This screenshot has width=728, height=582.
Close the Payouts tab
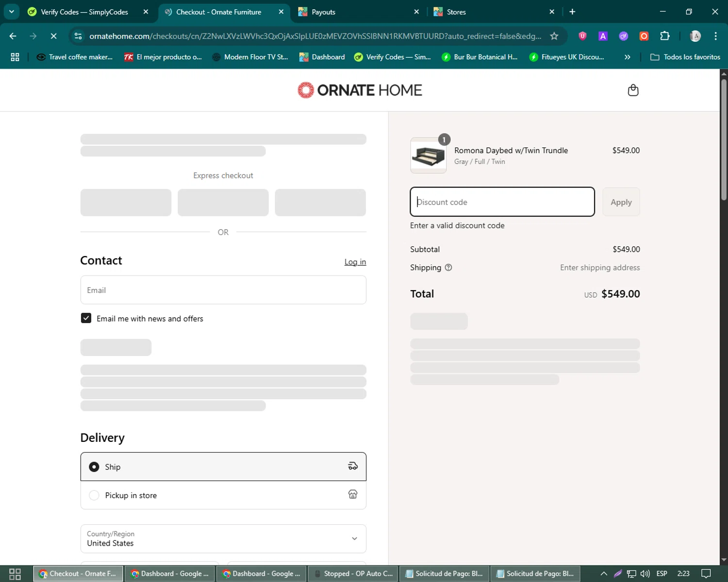pos(416,12)
